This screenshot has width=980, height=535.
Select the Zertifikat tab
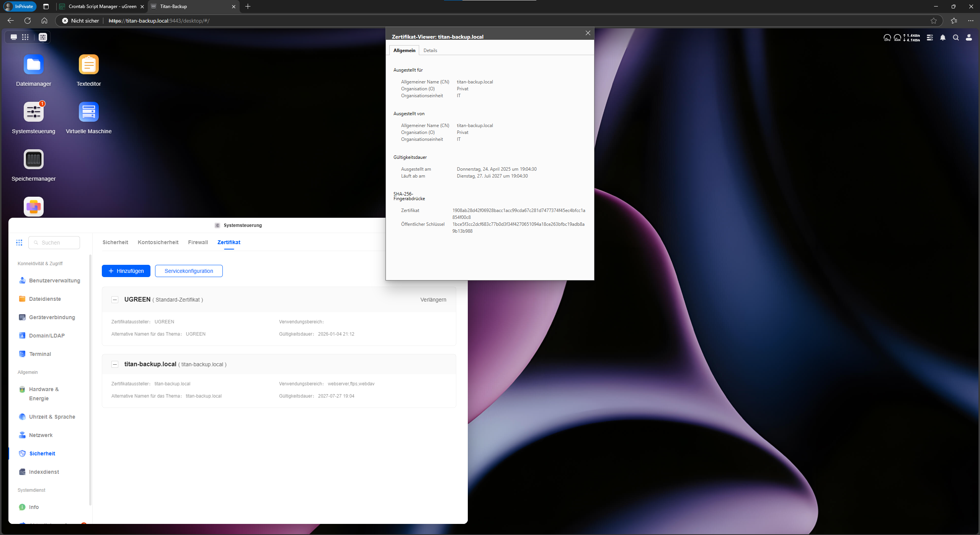pos(229,242)
